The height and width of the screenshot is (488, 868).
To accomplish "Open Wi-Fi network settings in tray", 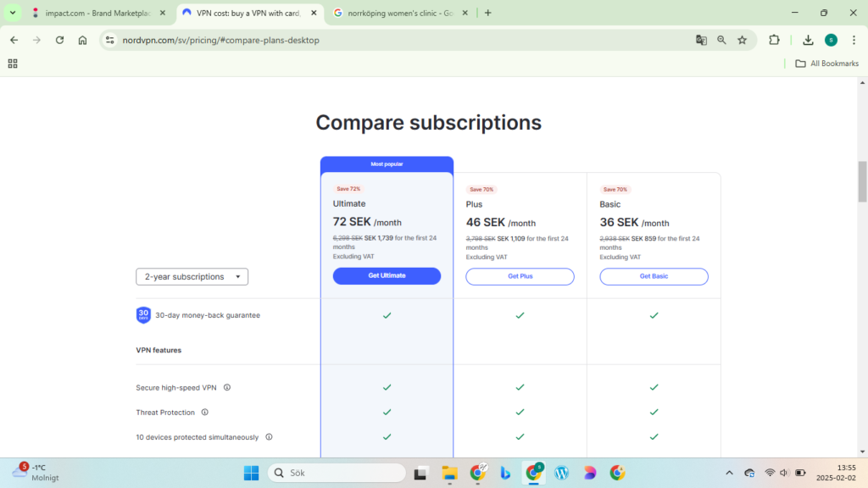I will [770, 473].
